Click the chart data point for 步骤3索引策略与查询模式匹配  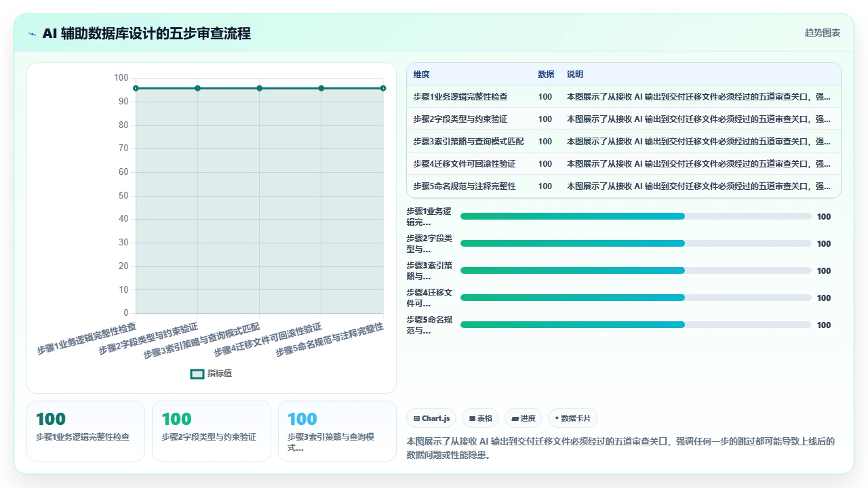260,88
